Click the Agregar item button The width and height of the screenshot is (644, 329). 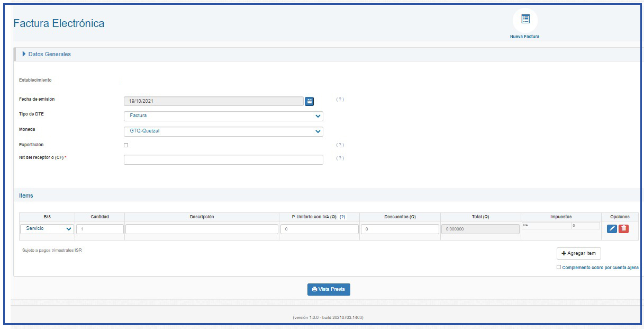click(x=578, y=254)
